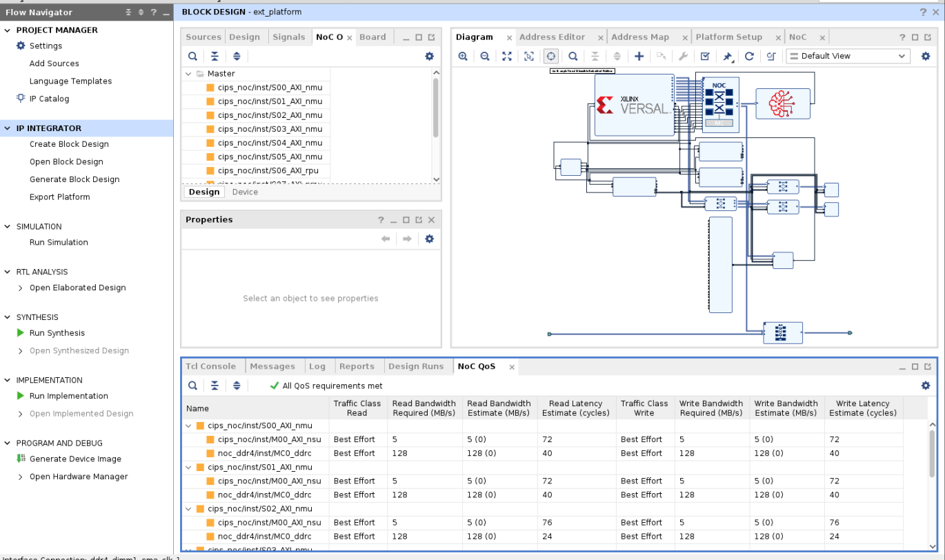Viewport: 945px width, 560px height.
Task: Open the Default View dropdown
Action: pos(848,57)
